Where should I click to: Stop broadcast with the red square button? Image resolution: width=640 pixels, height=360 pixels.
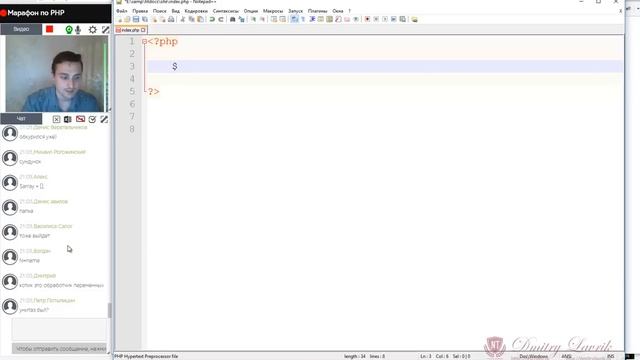(49, 29)
